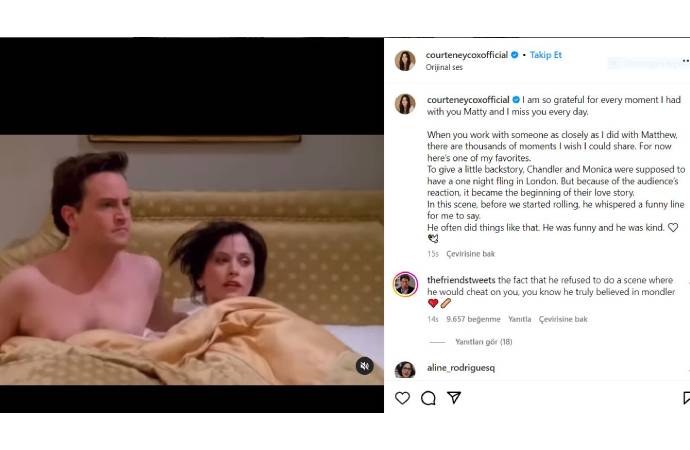Image resolution: width=690 pixels, height=450 pixels.
Task: Translate thefriendstweets comment with Çevirisine bak
Action: click(563, 319)
